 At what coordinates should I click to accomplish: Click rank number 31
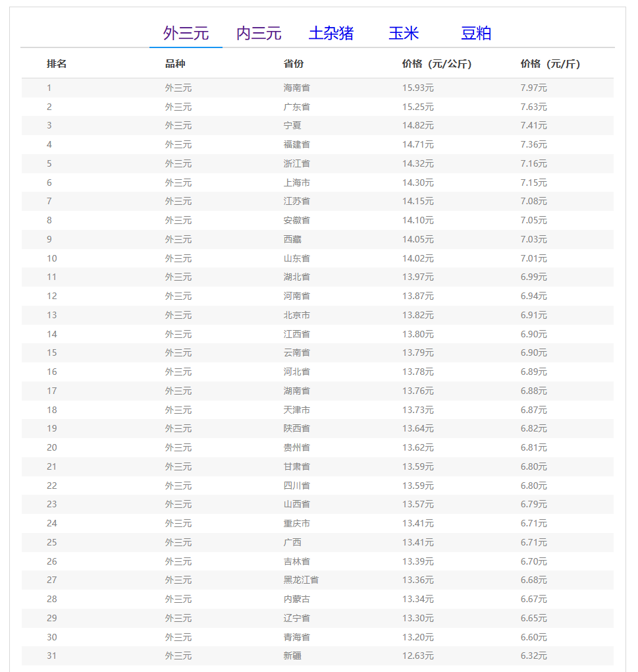coord(52,656)
